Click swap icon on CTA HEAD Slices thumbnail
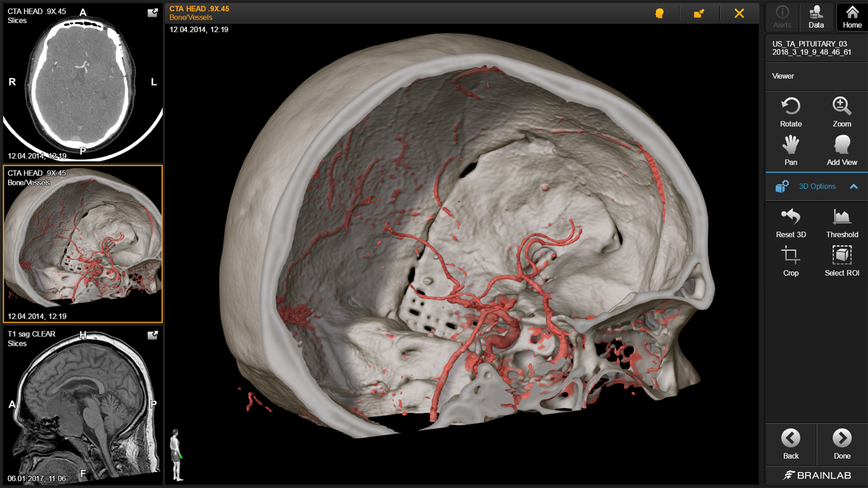Image resolution: width=868 pixels, height=488 pixels. (x=153, y=12)
